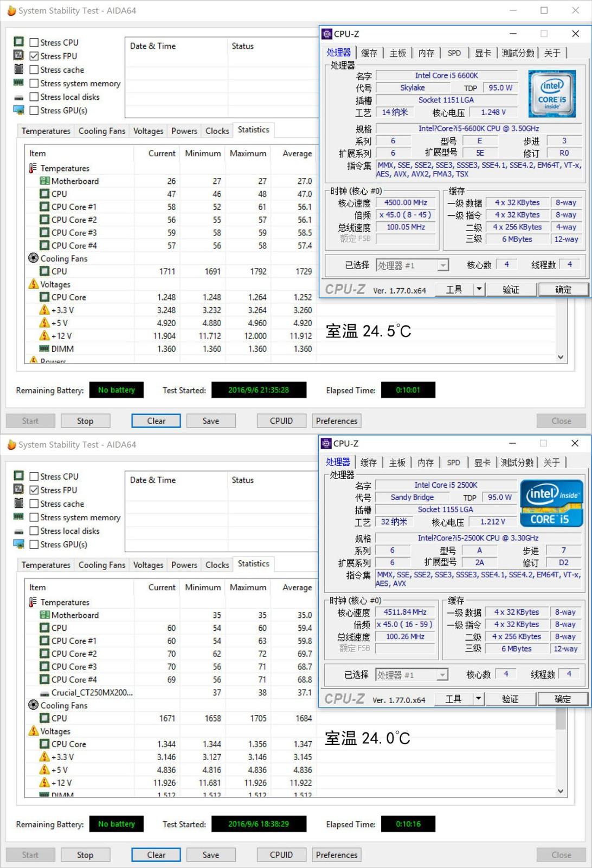Screen dimensions: 592x868
Task: Click the Stop button in the upper AIDA64 window
Action: (x=85, y=421)
